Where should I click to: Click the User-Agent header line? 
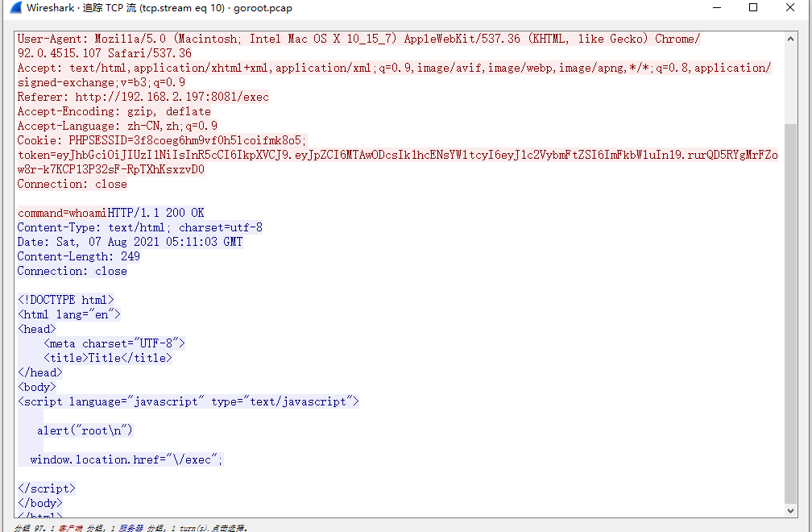click(x=358, y=39)
